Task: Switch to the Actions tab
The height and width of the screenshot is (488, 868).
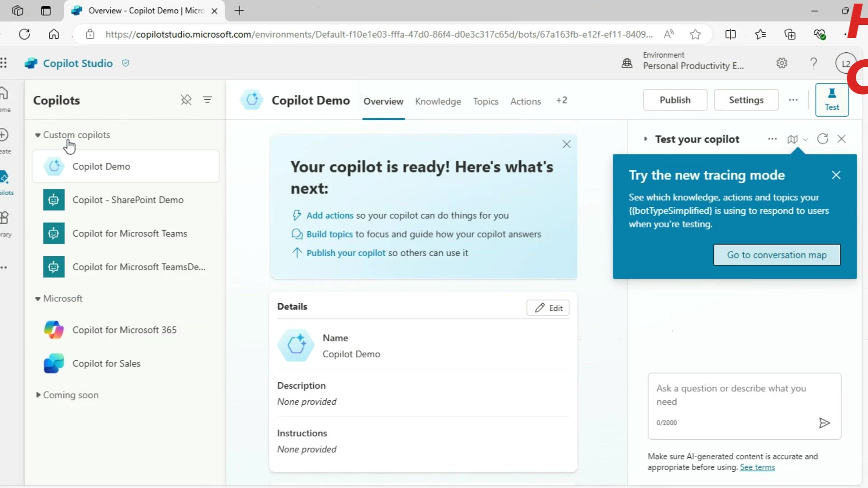Action: pos(525,101)
